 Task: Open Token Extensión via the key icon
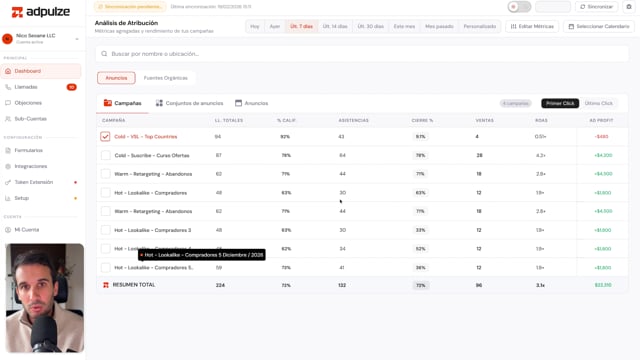tap(8, 182)
